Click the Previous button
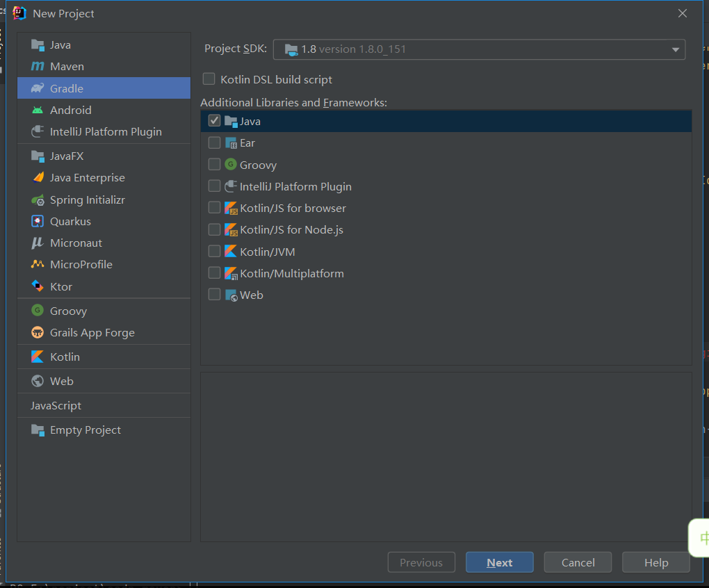 click(x=421, y=562)
